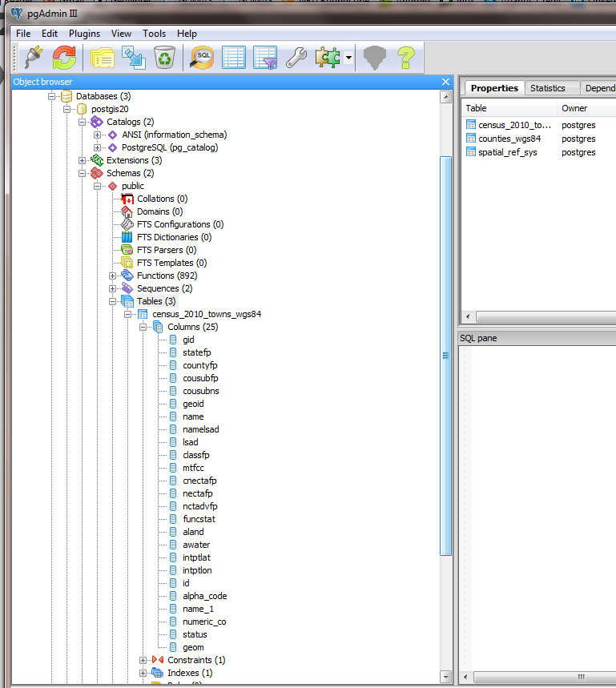Click the object browser vertical scrollbar thumb
Screen dimensions: 616x688
tap(445, 356)
